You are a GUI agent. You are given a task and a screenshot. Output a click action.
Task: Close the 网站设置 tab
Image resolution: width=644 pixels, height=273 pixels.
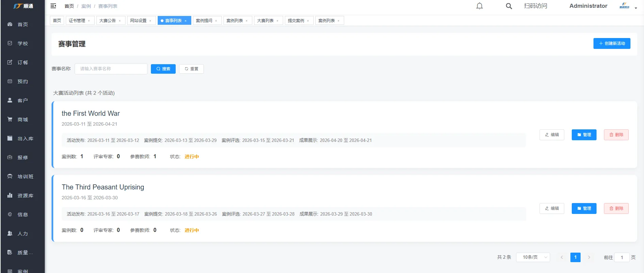[150, 21]
